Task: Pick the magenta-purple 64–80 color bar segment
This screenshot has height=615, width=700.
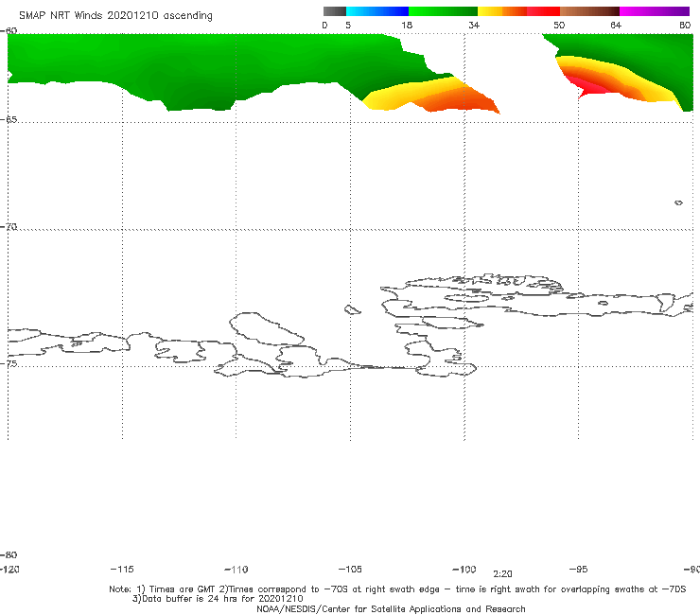Action: (x=655, y=11)
